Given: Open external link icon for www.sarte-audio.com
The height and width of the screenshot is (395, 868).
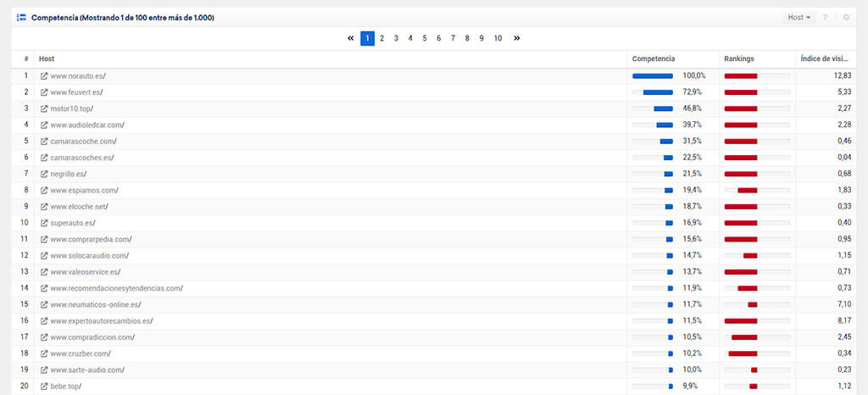Looking at the screenshot, I should coord(44,370).
